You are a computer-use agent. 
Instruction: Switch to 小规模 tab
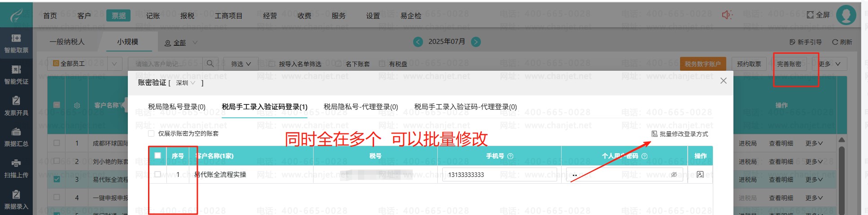(x=128, y=42)
